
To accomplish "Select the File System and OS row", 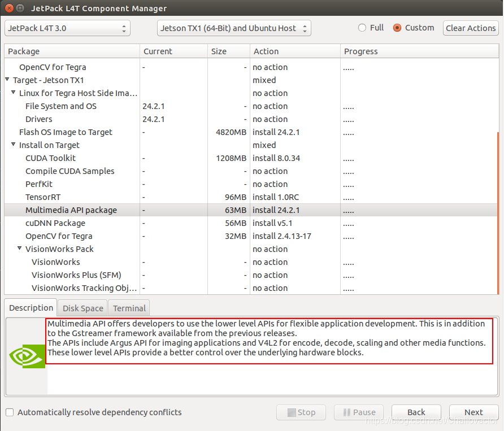I will 251,106.
